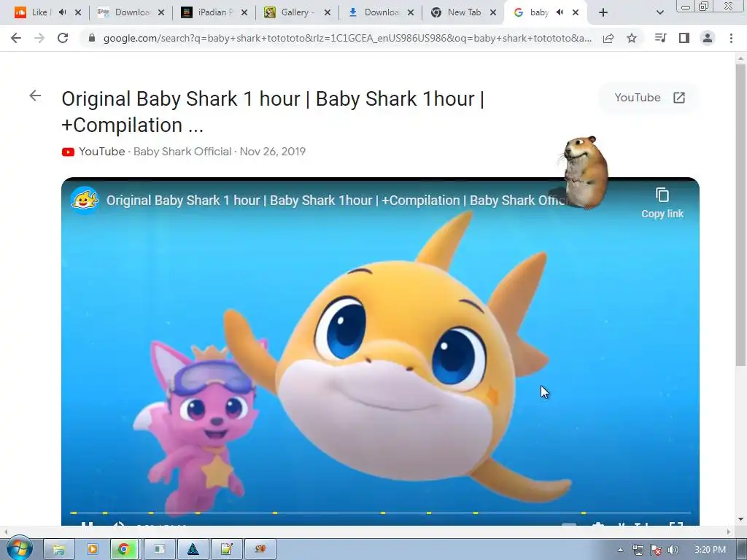Screen dimensions: 747x560
Task: Bookmark this page with the star icon
Action: click(632, 38)
